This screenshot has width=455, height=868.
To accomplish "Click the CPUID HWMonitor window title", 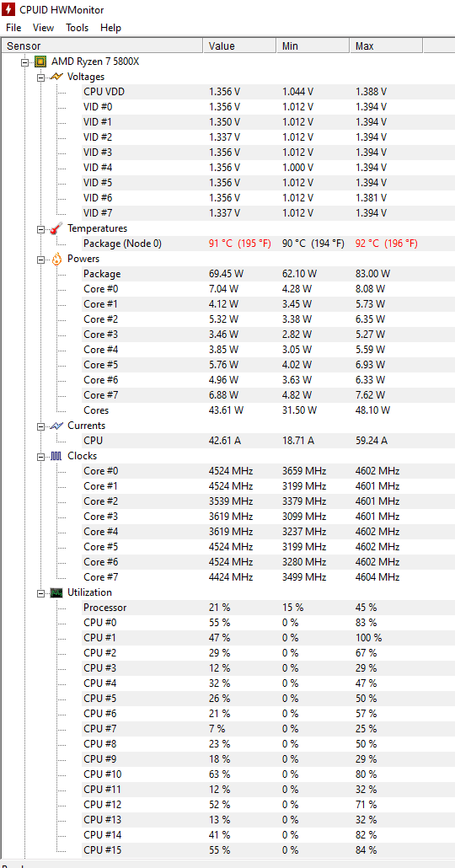I will click(62, 10).
